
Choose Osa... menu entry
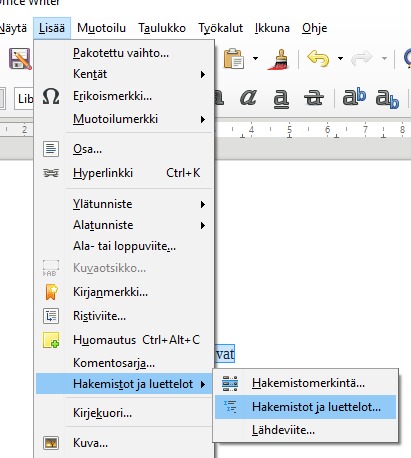[124, 149]
